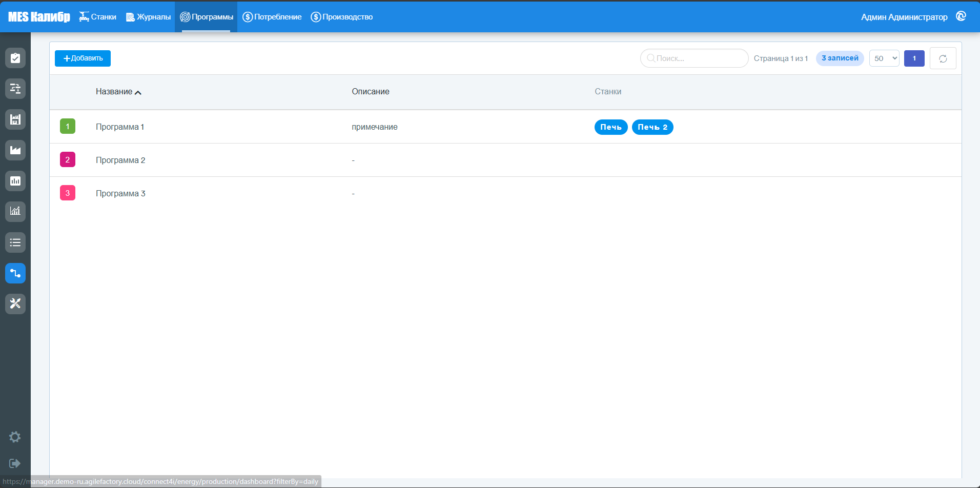Focus the Поиск search field
The width and height of the screenshot is (980, 488).
694,58
